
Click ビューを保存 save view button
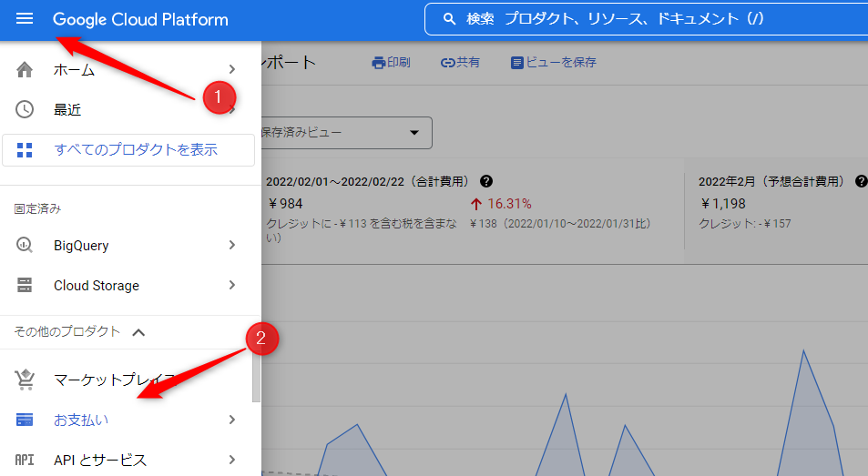[553, 63]
